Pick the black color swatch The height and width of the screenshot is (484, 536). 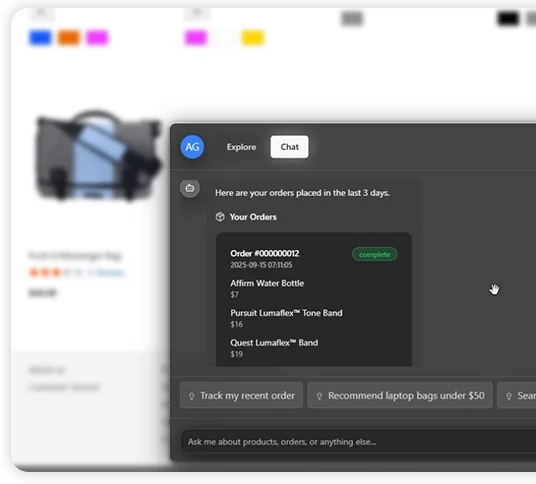pos(508,18)
